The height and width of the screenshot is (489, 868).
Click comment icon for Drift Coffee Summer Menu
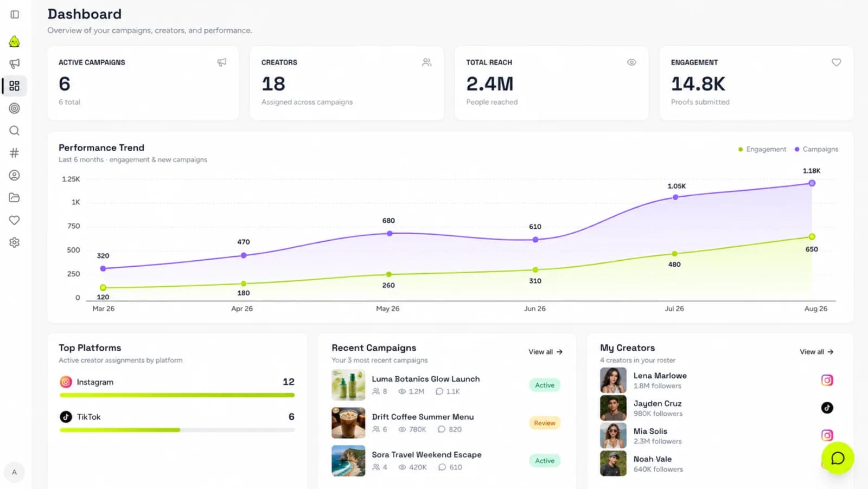point(442,429)
